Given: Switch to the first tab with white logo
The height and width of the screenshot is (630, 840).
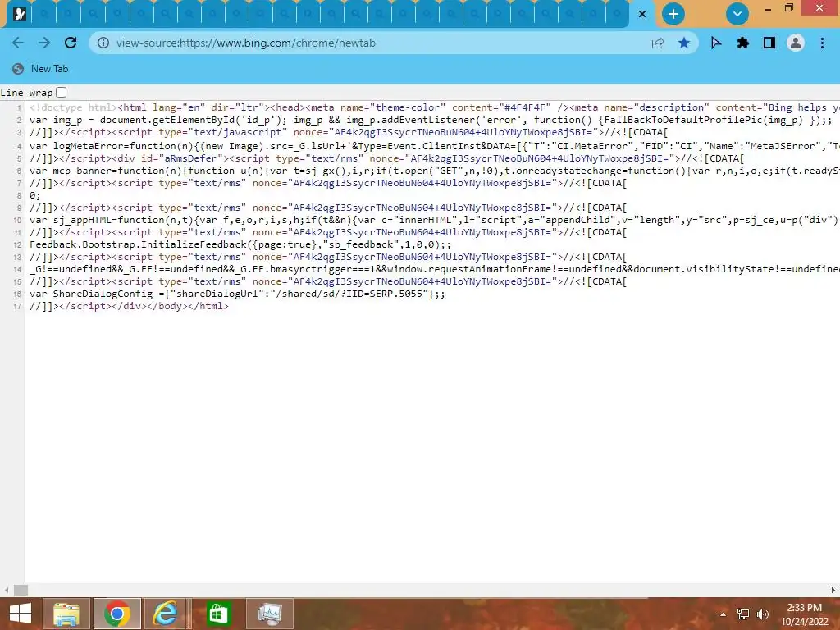Looking at the screenshot, I should pos(20,14).
